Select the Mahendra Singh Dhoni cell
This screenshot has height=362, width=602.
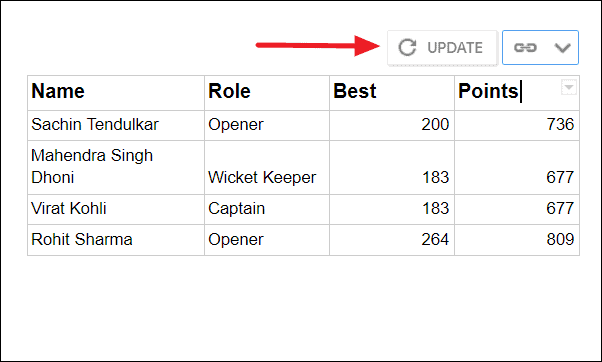(x=116, y=167)
